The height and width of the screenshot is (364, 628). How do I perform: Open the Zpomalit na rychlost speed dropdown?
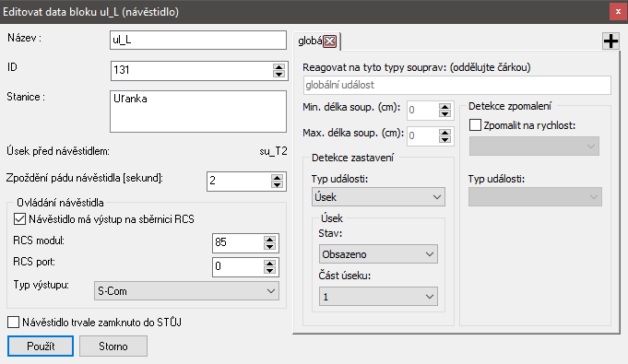[534, 147]
